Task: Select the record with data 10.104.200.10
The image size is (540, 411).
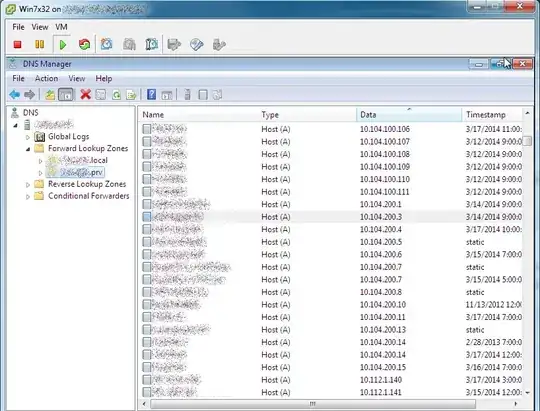Action: pos(332,305)
